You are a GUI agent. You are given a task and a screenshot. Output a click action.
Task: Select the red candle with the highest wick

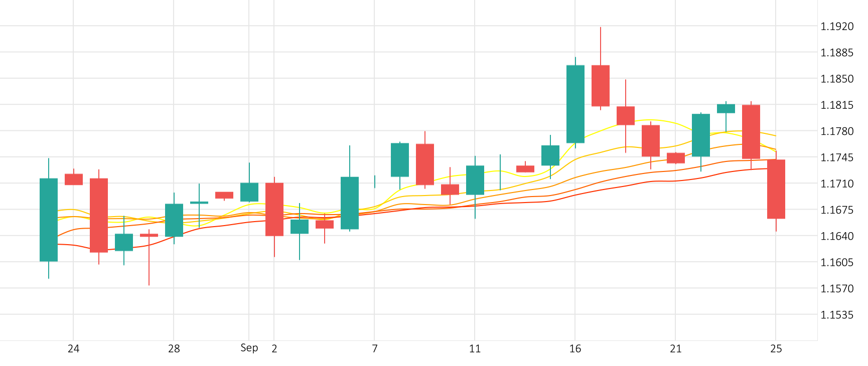600,86
